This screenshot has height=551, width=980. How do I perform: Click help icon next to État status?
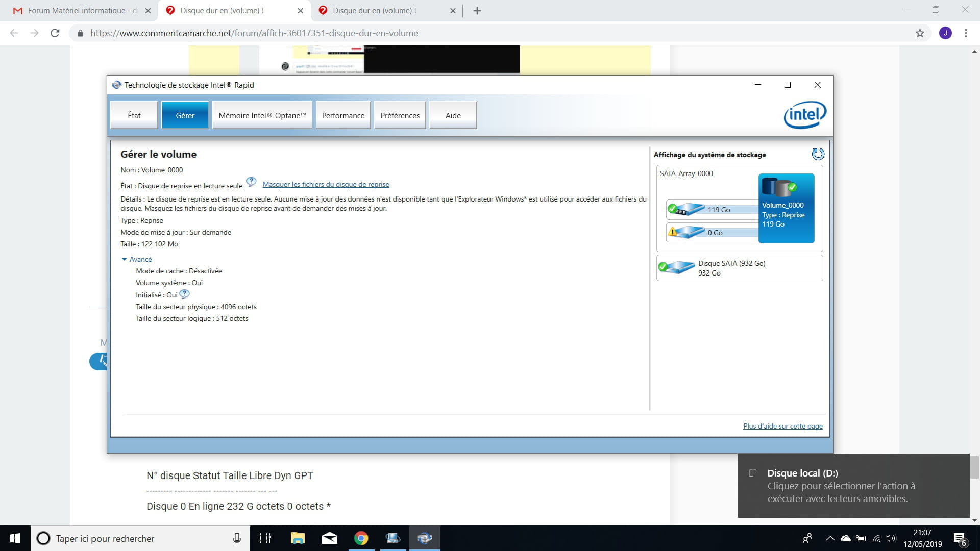251,182
